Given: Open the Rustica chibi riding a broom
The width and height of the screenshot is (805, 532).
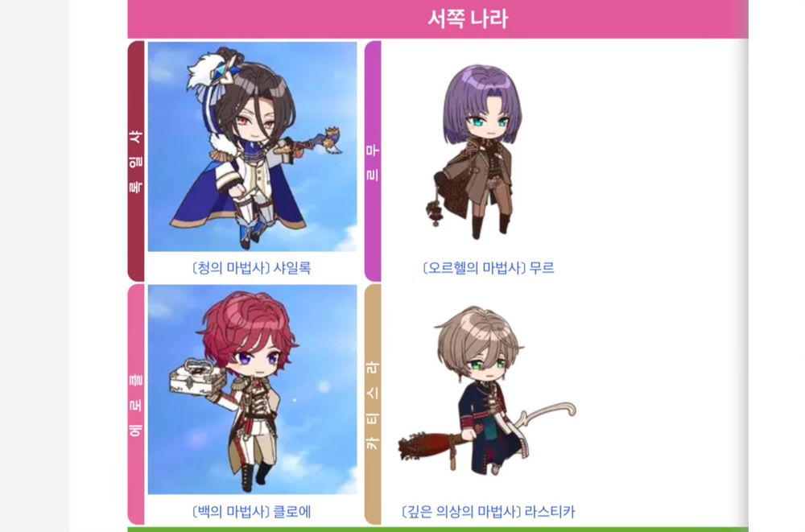Looking at the screenshot, I should point(487,390).
